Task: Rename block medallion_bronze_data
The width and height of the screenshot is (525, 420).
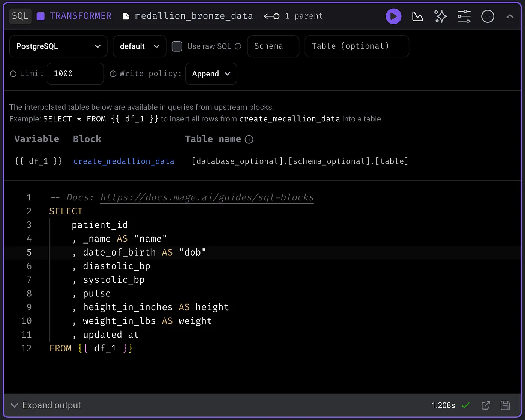Action: (x=194, y=16)
